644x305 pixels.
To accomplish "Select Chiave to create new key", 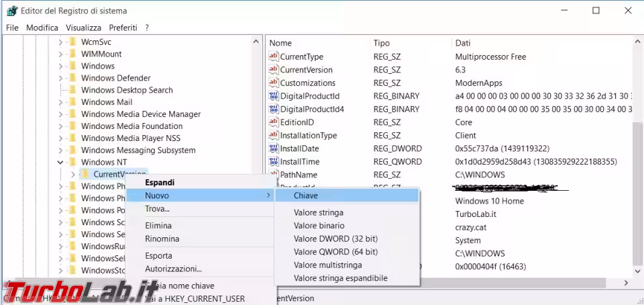I will [x=347, y=195].
